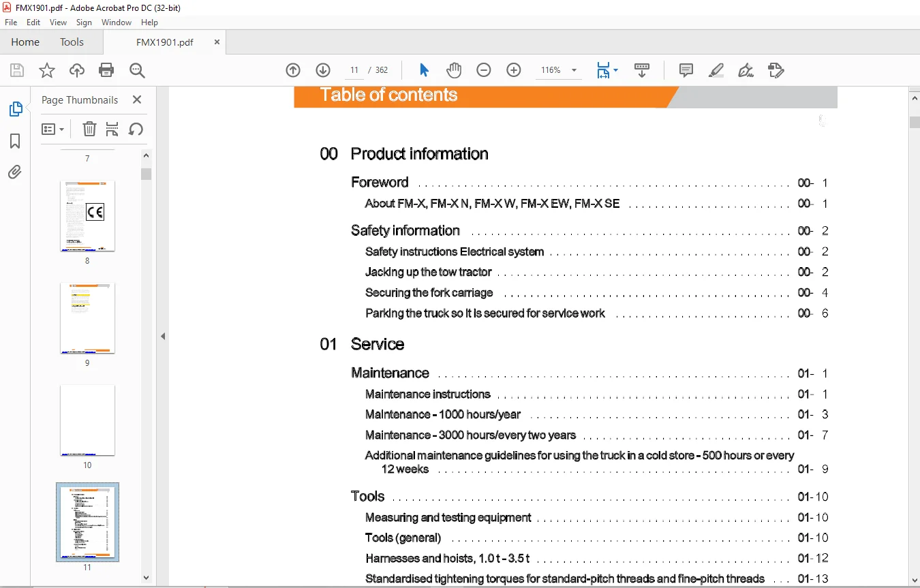This screenshot has height=588, width=920.
Task: Select page 11 thumbnail
Action: click(x=87, y=523)
